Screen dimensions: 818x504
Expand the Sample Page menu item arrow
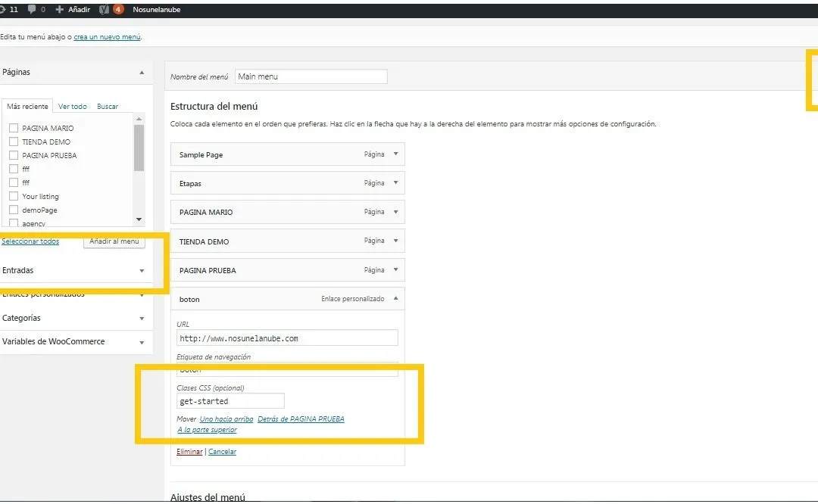pyautogui.click(x=395, y=154)
